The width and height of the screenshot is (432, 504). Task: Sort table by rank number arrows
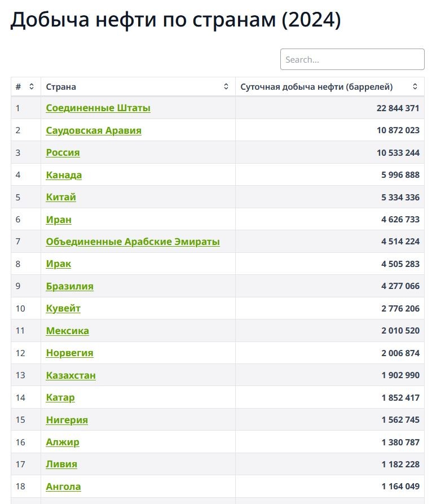pyautogui.click(x=32, y=86)
